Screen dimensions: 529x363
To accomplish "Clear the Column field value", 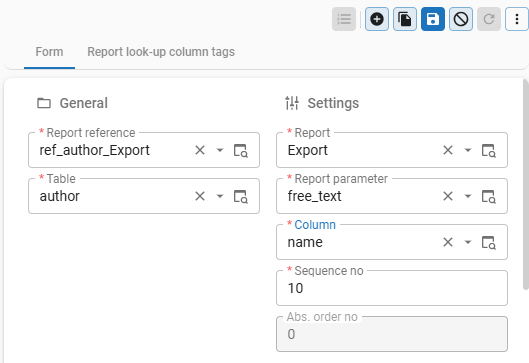I will click(x=448, y=242).
